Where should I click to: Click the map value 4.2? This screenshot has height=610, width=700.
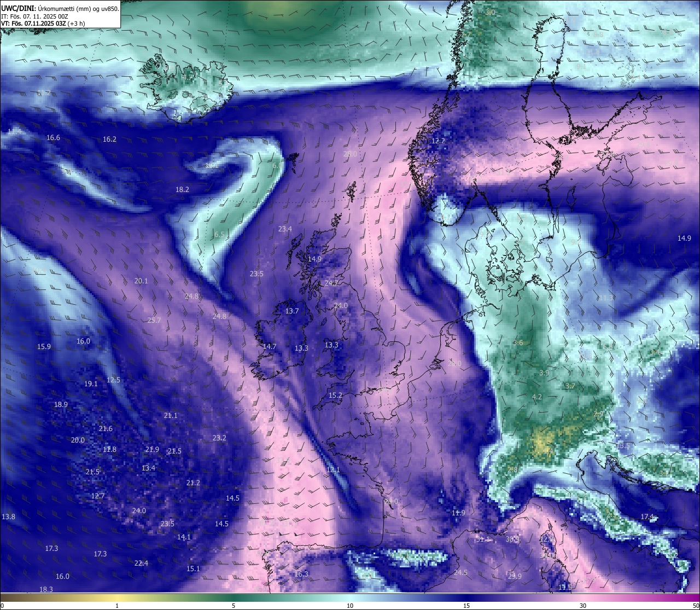click(x=536, y=397)
